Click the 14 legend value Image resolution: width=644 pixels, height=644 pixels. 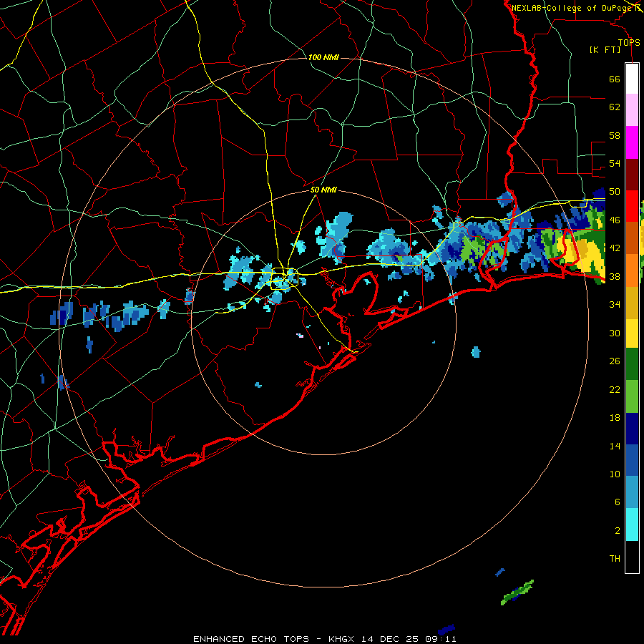pyautogui.click(x=615, y=446)
